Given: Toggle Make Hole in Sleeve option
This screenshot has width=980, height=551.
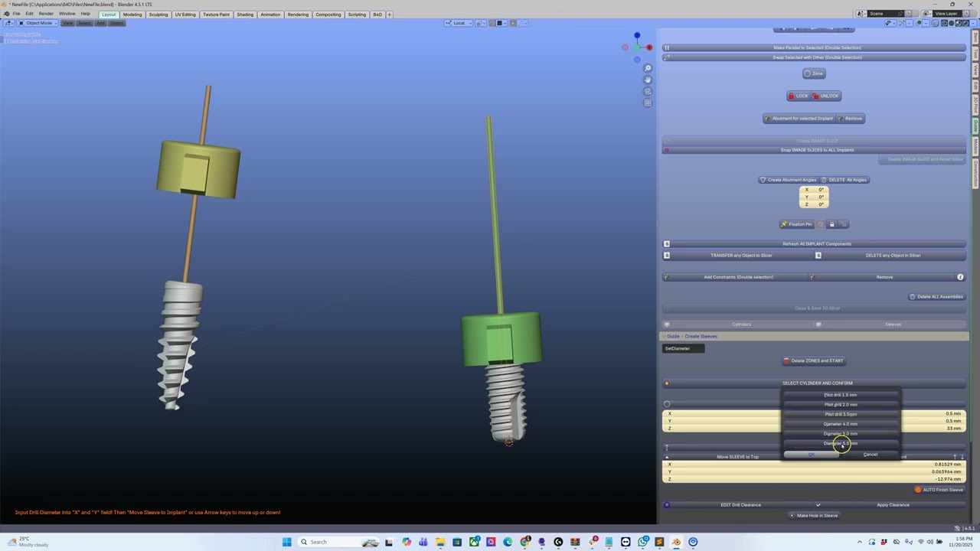Looking at the screenshot, I should [814, 516].
